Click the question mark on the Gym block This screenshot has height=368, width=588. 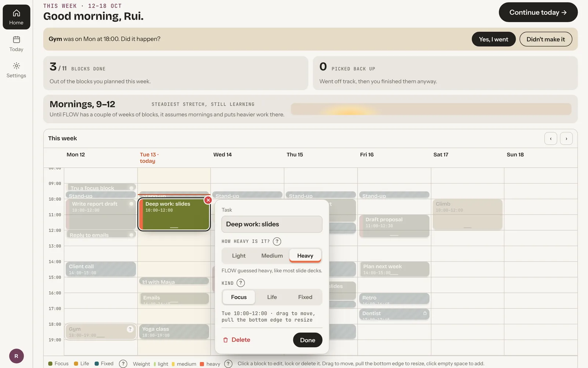(130, 329)
